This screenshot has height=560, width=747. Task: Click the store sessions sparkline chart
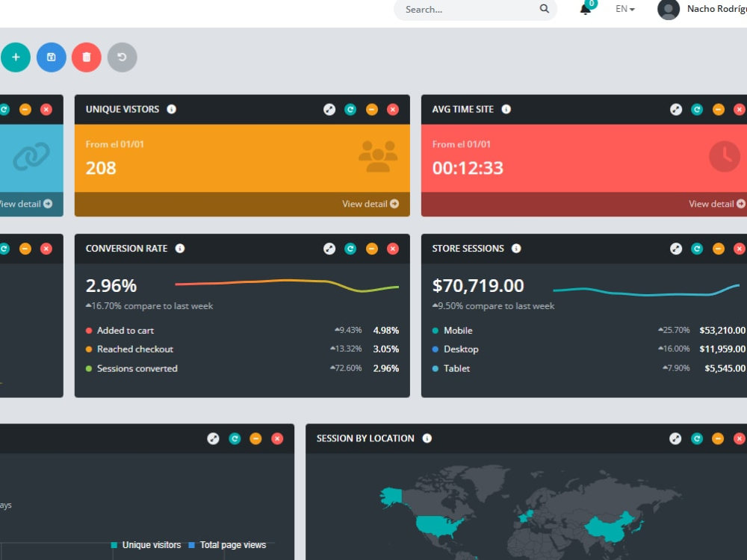coord(646,290)
